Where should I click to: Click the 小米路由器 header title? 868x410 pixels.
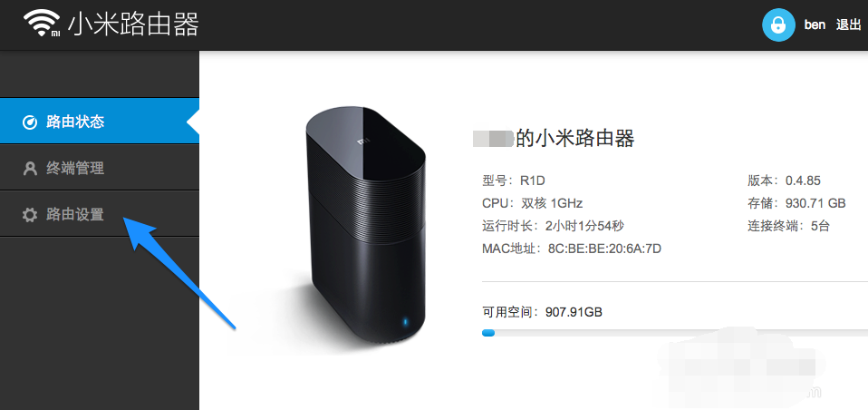[133, 24]
